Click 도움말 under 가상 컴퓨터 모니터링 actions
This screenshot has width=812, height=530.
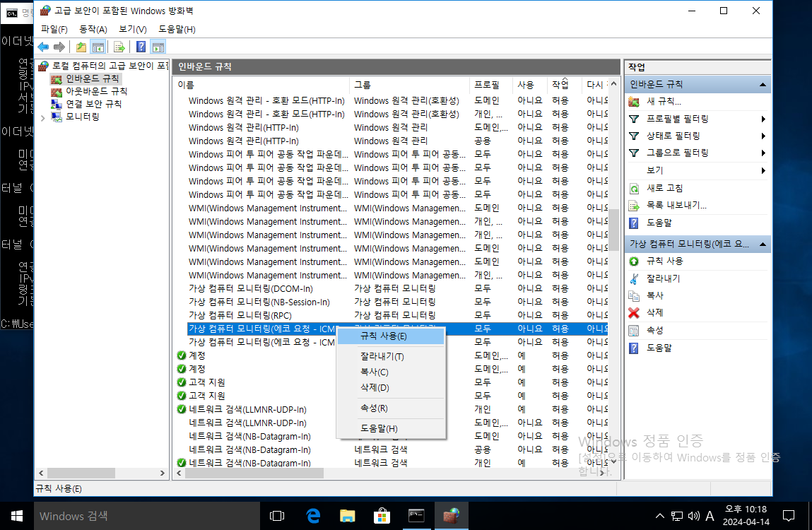click(x=659, y=348)
